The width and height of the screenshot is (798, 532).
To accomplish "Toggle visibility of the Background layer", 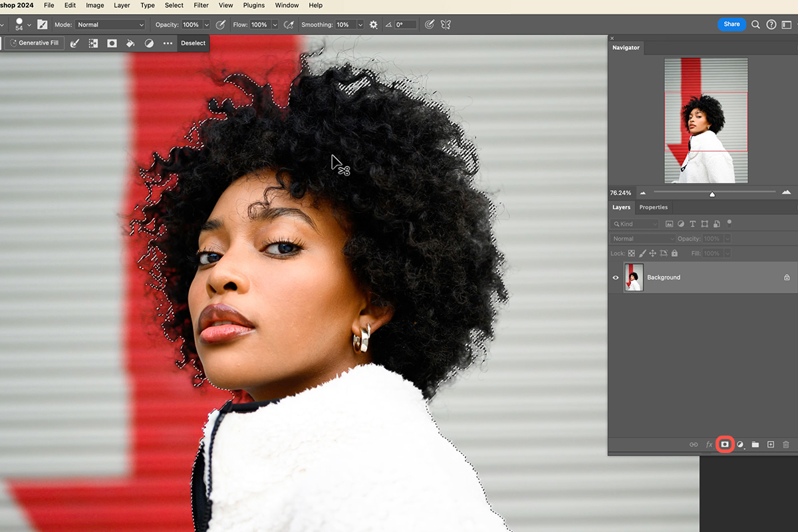I will pos(615,277).
